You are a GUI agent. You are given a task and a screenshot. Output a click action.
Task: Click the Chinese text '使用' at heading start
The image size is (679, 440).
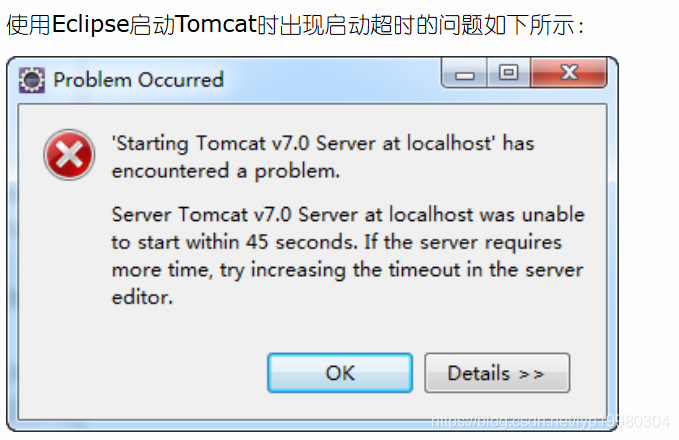point(29,25)
